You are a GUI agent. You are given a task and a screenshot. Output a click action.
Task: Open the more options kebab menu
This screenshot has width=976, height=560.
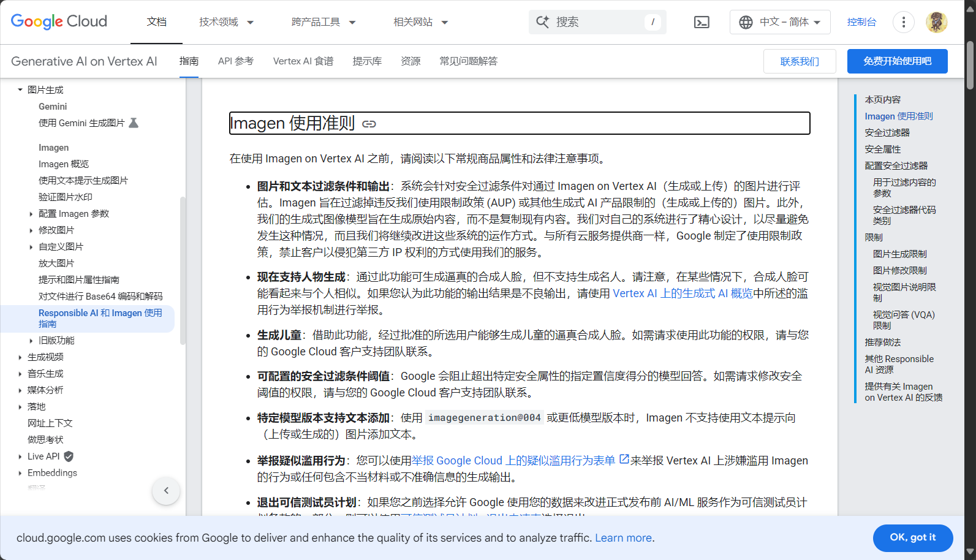pos(903,22)
